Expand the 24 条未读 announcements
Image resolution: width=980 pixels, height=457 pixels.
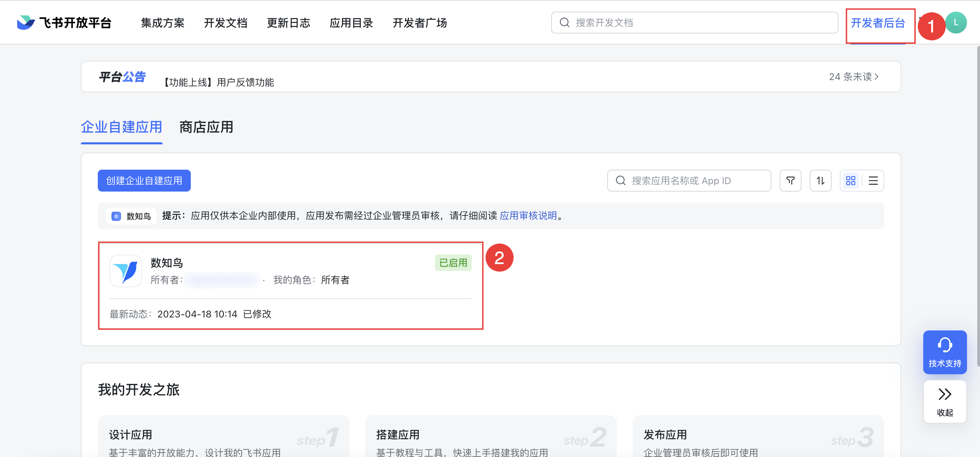tap(853, 77)
